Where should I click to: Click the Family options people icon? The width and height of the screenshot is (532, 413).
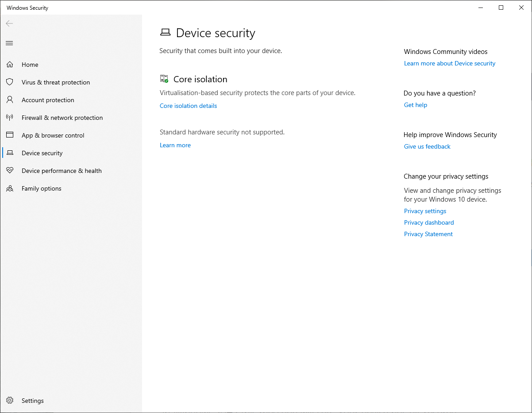click(x=10, y=188)
